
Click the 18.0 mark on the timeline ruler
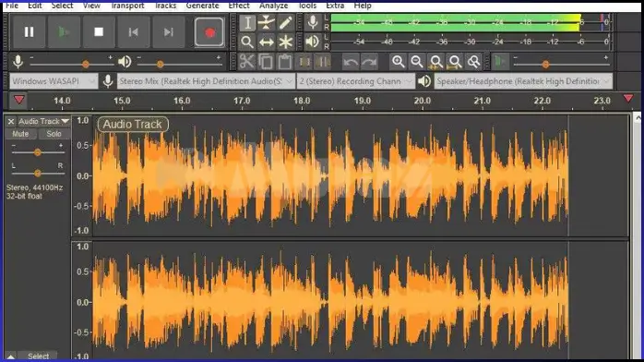click(302, 101)
